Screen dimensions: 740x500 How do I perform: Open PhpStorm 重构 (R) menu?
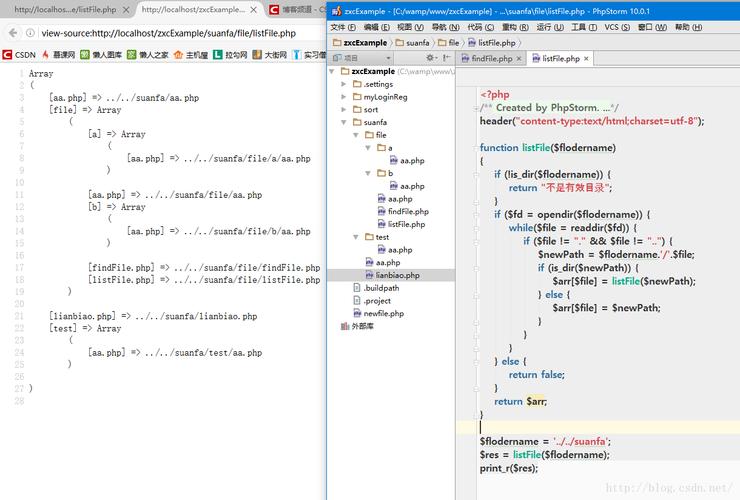515,27
